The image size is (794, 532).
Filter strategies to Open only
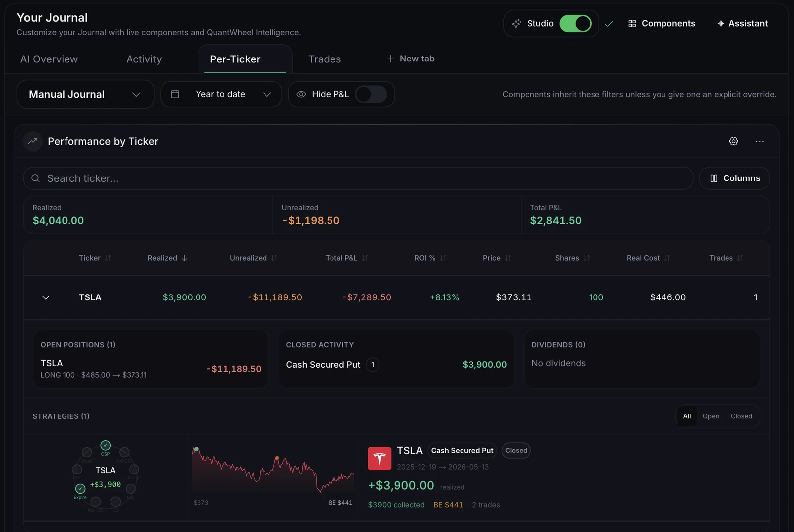pyautogui.click(x=711, y=416)
